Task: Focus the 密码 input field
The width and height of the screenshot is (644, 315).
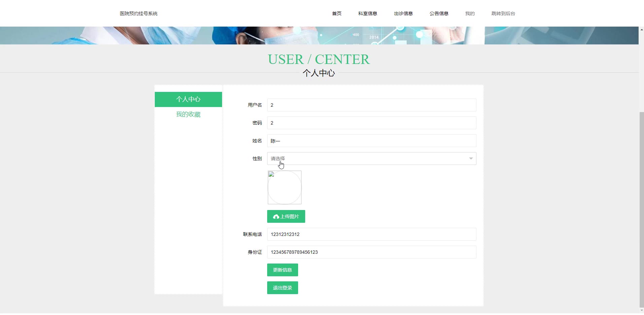Action: pyautogui.click(x=371, y=123)
